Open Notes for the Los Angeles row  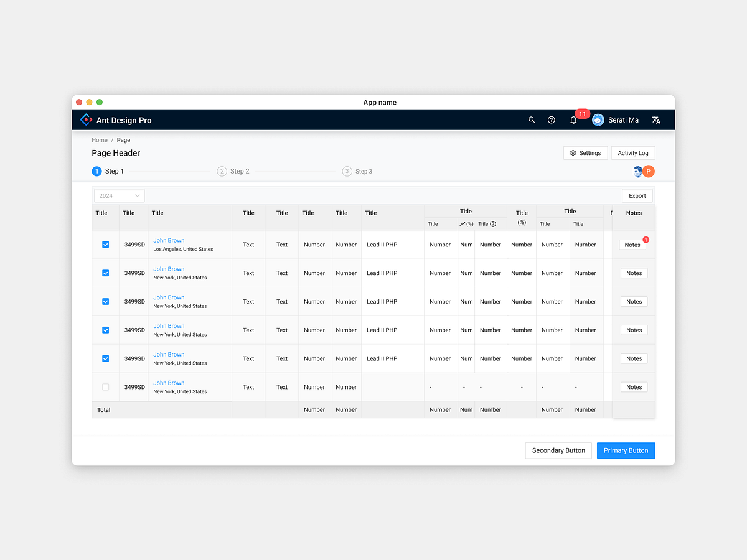[x=632, y=245]
